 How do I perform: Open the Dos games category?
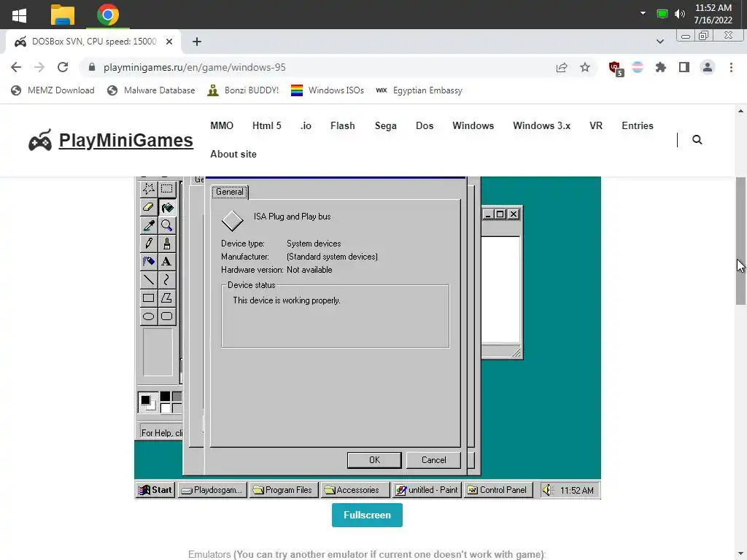tap(425, 125)
